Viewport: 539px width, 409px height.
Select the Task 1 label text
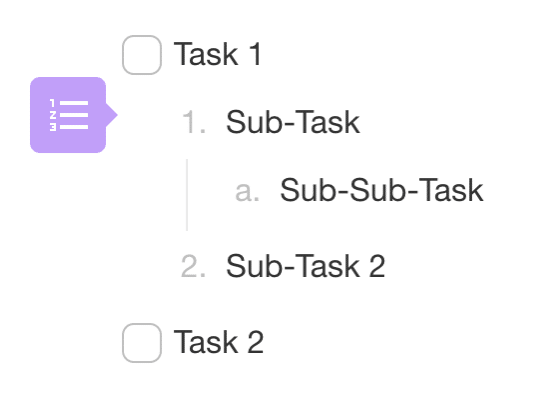click(218, 54)
